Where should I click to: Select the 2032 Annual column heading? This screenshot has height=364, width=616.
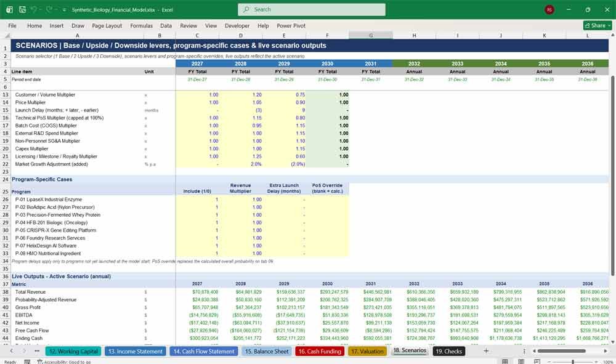pyautogui.click(x=414, y=72)
